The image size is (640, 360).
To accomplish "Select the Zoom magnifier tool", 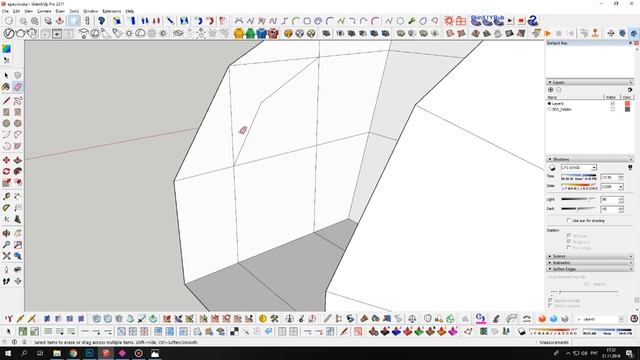I will (6, 245).
